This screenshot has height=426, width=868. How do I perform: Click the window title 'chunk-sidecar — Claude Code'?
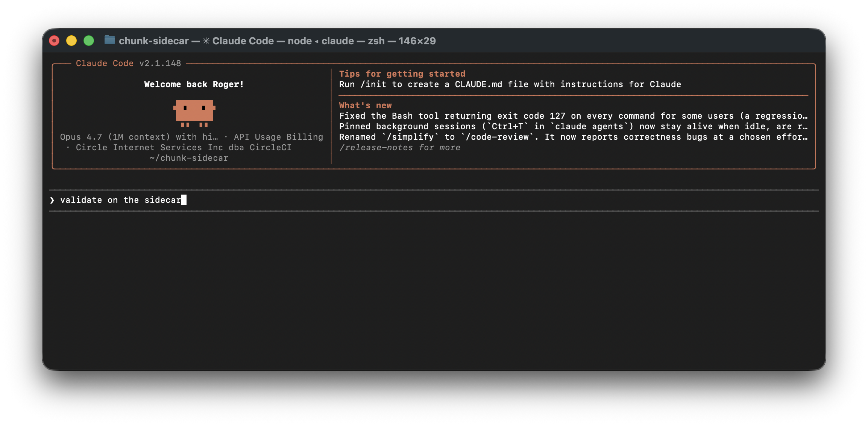click(x=277, y=41)
